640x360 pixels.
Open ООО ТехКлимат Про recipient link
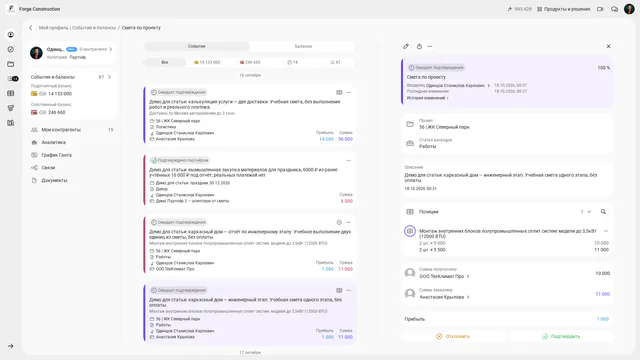[x=444, y=276]
